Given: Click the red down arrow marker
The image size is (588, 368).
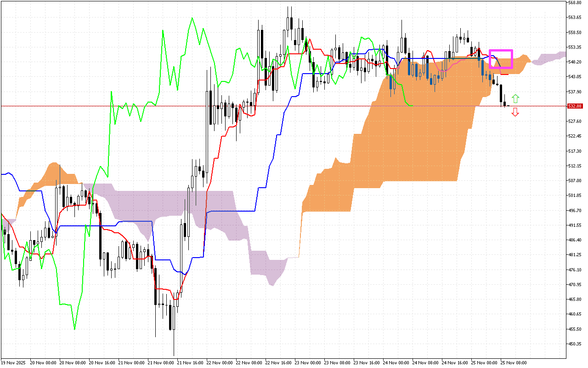Looking at the screenshot, I should pos(515,112).
